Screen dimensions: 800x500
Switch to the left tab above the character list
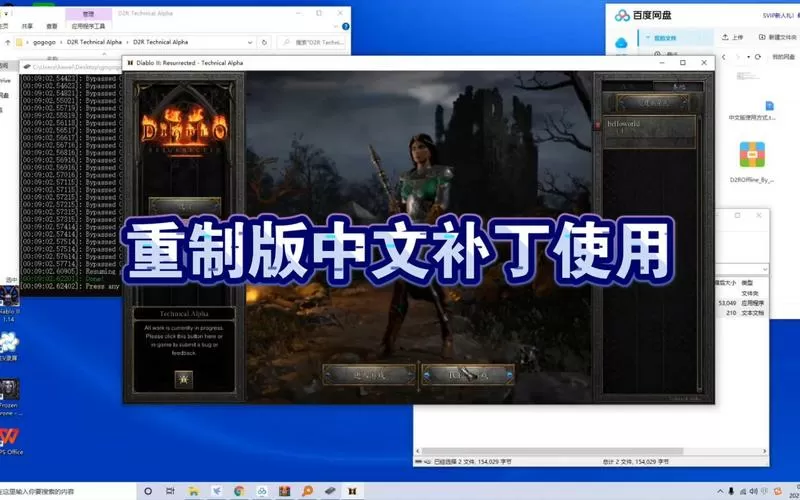coord(628,86)
